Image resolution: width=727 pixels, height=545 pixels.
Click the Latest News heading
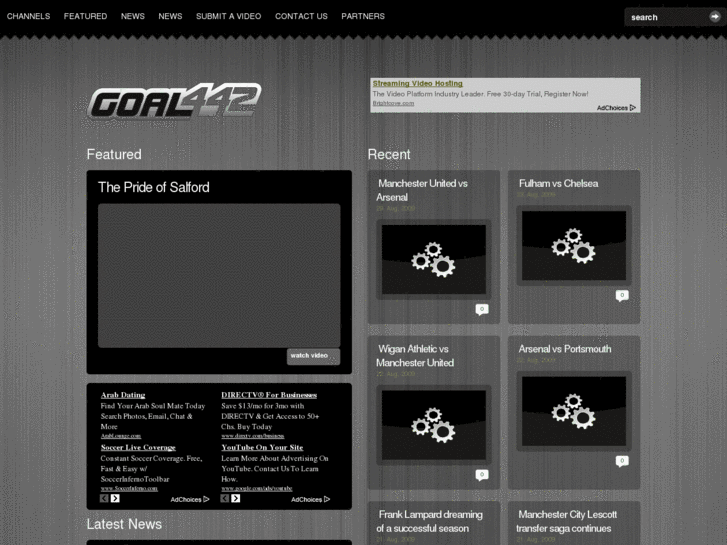124,524
